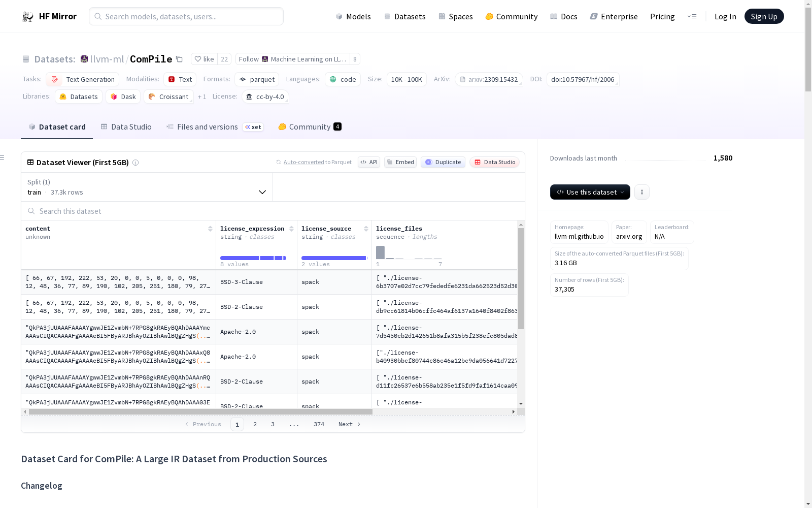Filter by the Text modality tag

tap(180, 79)
